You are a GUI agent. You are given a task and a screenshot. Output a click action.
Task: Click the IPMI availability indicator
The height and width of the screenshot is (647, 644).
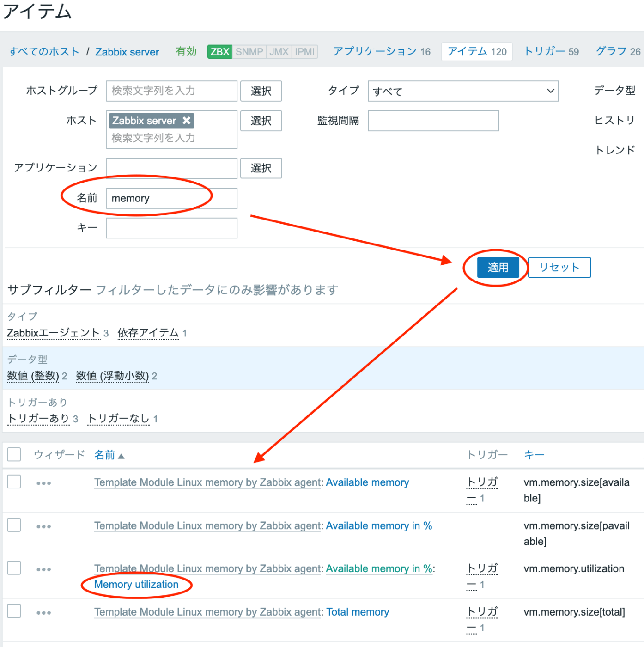(x=305, y=52)
